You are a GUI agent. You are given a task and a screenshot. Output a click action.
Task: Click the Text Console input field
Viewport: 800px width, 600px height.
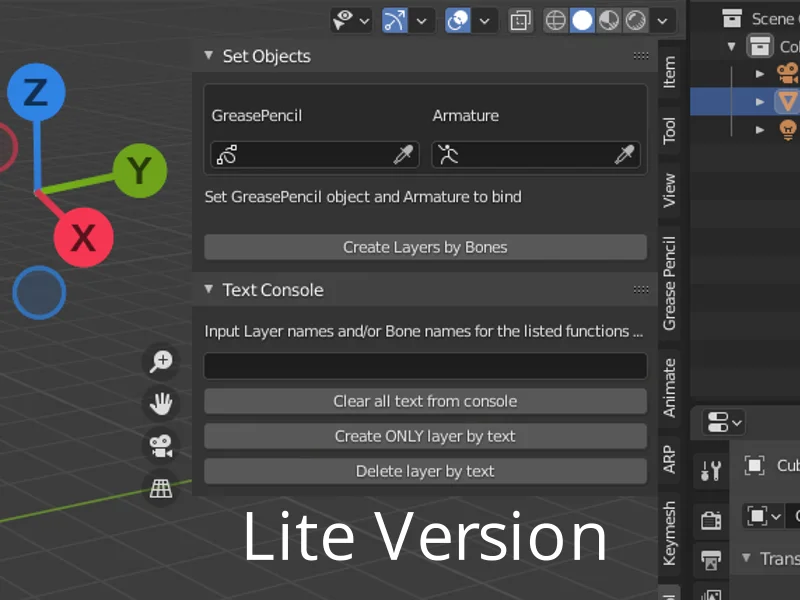tap(425, 366)
